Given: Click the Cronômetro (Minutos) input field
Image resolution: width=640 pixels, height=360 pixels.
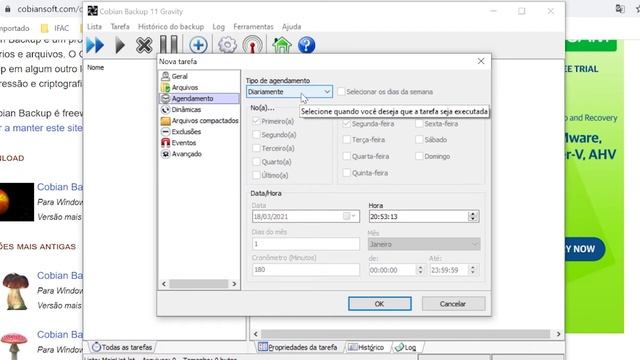Looking at the screenshot, I should pyautogui.click(x=306, y=270).
